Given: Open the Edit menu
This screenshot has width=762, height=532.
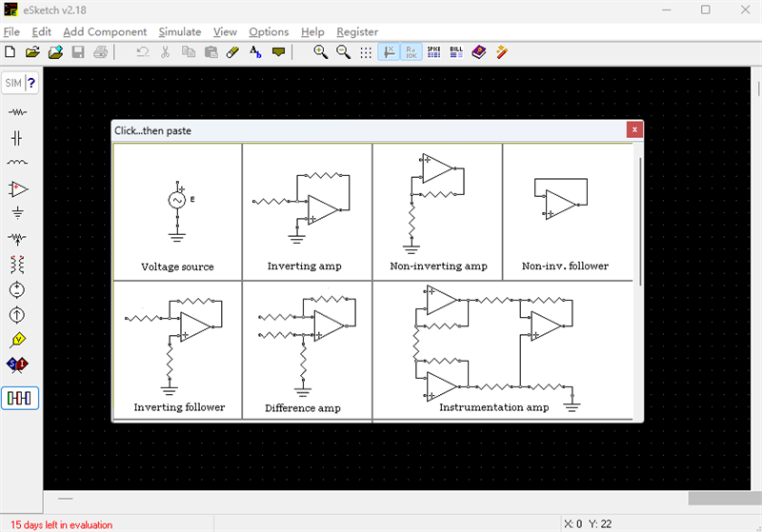Looking at the screenshot, I should click(x=41, y=32).
